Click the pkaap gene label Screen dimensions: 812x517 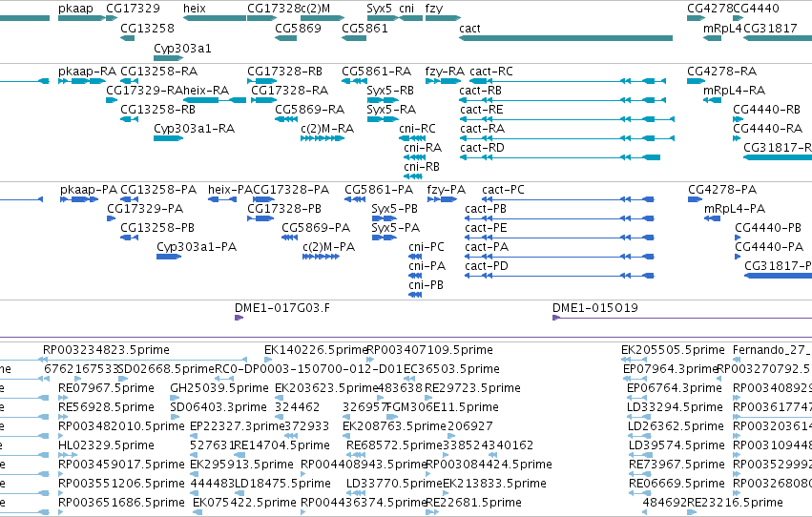[x=75, y=9]
